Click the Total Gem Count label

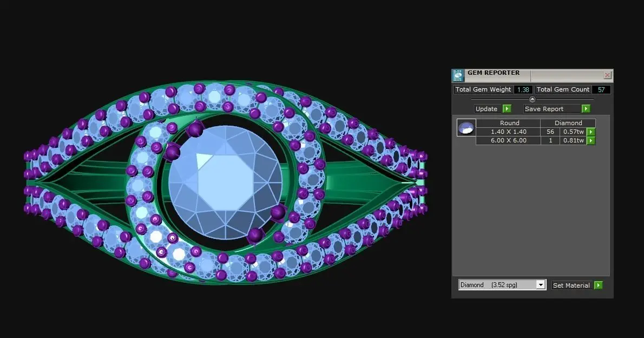click(x=563, y=89)
